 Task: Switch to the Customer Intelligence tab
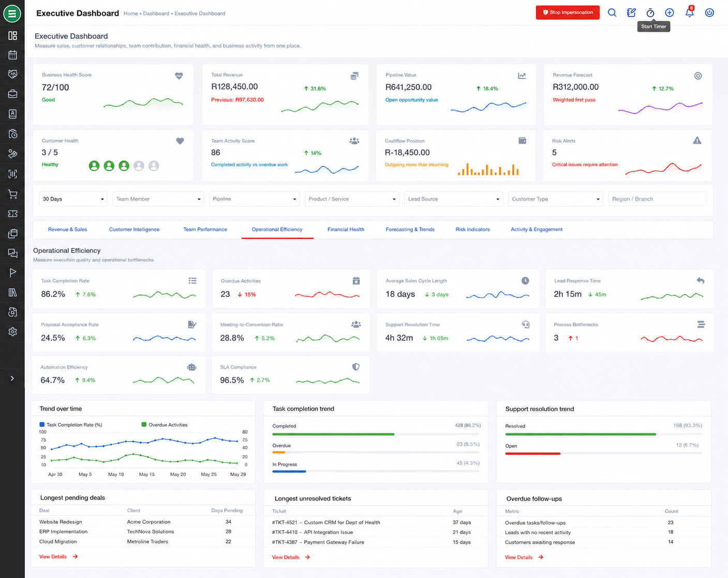pyautogui.click(x=134, y=230)
